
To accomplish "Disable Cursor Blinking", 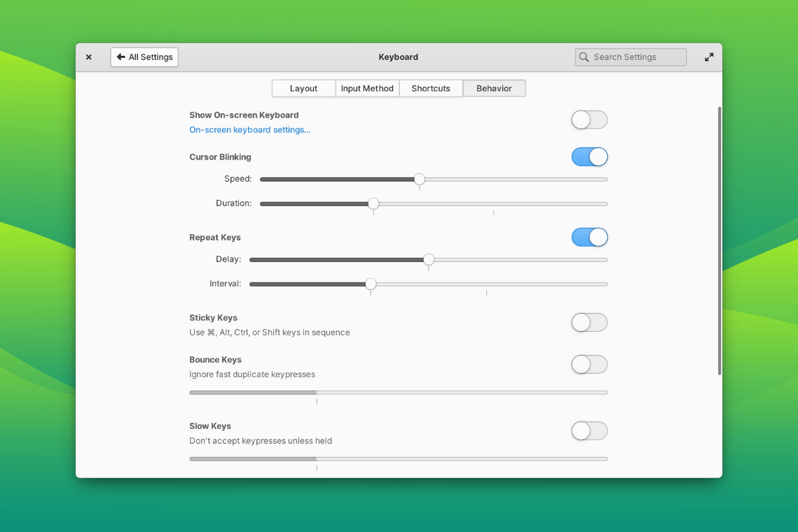I will tap(589, 157).
